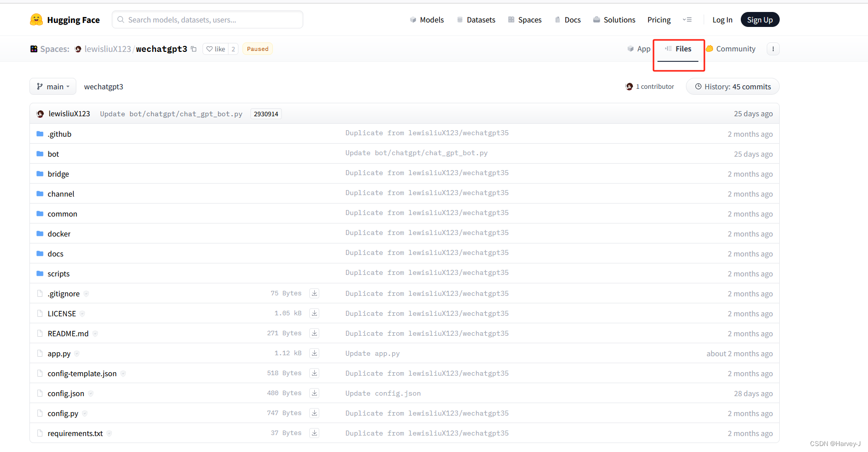Open Spaces in top navigation

tap(525, 20)
